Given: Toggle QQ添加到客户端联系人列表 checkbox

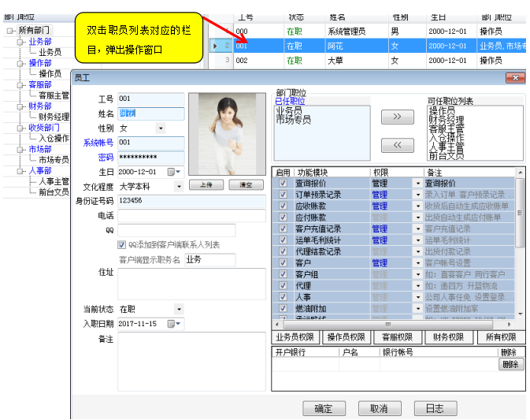Looking at the screenshot, I should point(122,245).
